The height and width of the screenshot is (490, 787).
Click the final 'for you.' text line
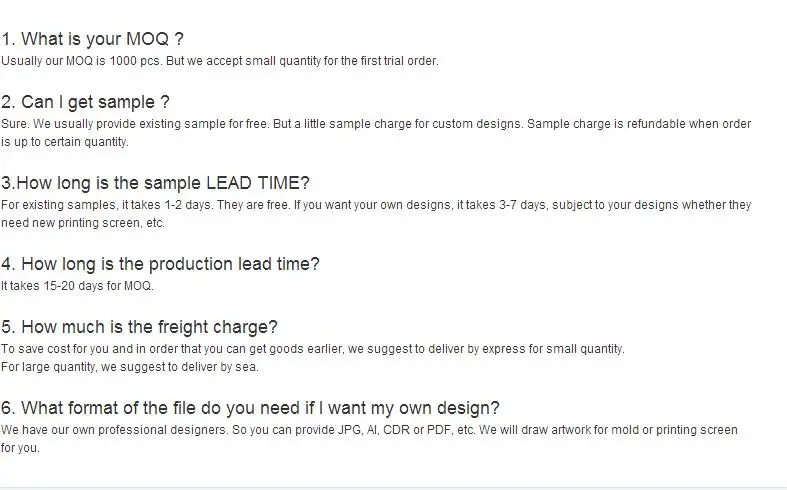coord(20,448)
